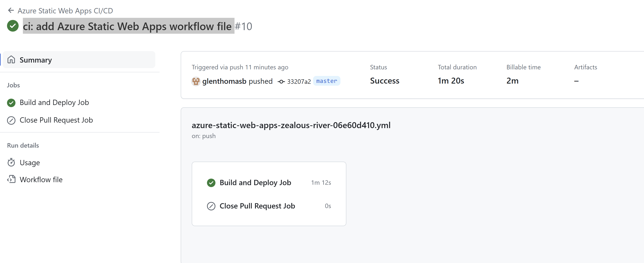Open Usage under Run details

30,163
